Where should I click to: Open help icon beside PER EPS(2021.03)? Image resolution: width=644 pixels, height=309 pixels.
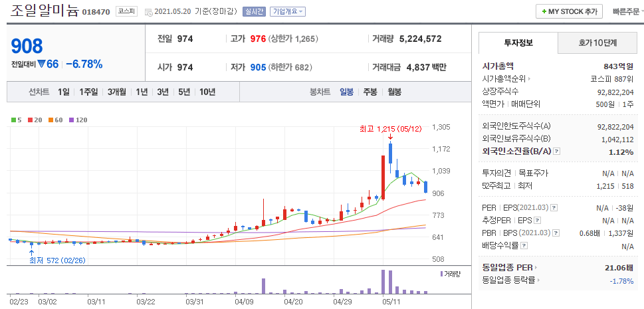(x=554, y=208)
